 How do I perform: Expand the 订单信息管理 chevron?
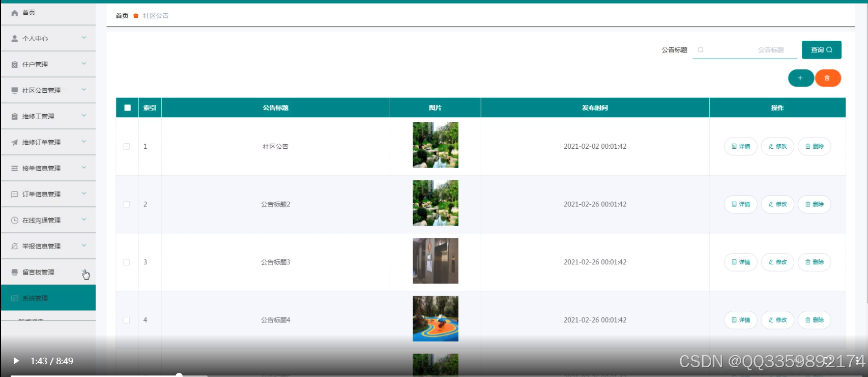point(84,194)
